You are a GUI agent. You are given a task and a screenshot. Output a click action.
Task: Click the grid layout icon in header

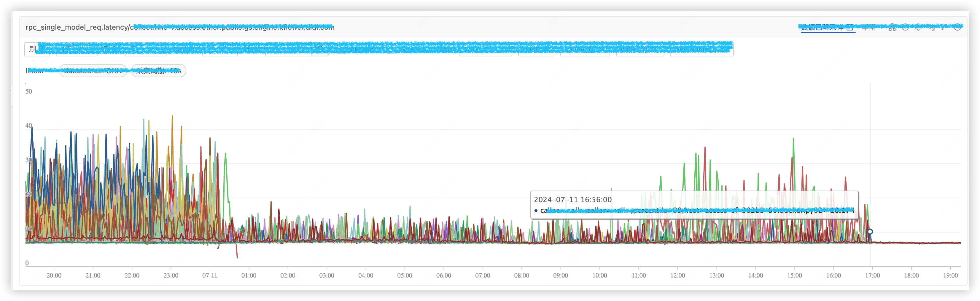click(x=892, y=27)
